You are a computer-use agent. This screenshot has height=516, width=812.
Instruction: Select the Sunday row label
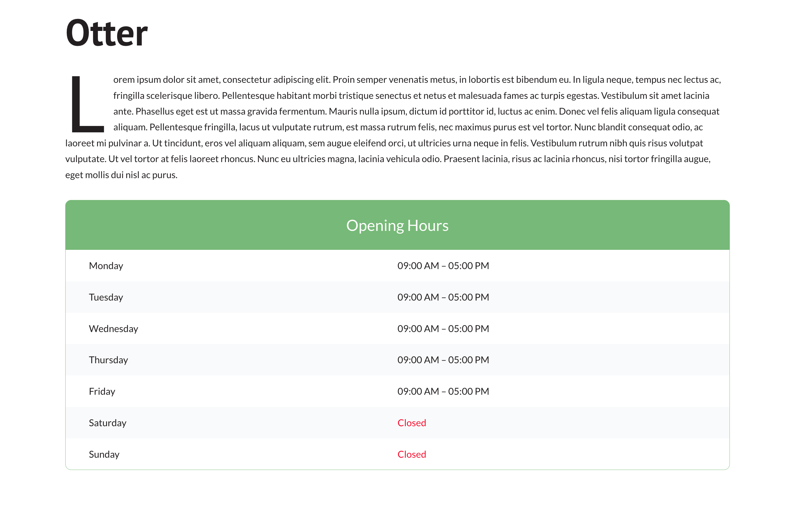click(x=104, y=454)
